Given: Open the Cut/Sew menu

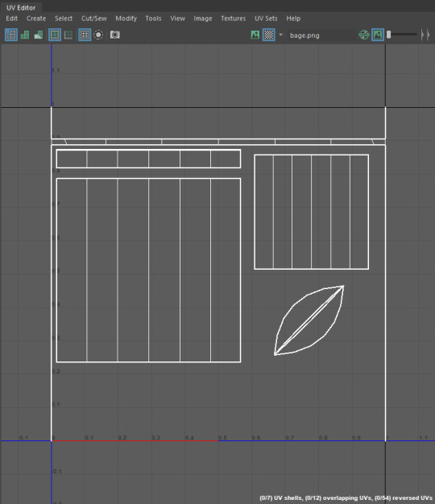Looking at the screenshot, I should tap(94, 19).
